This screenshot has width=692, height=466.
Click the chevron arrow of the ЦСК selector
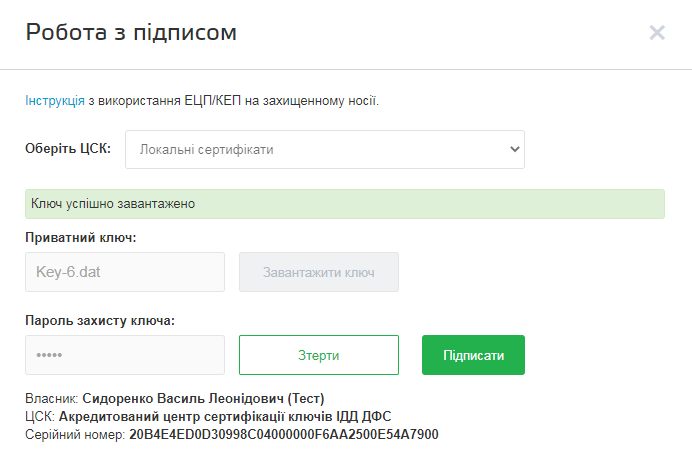click(x=514, y=149)
